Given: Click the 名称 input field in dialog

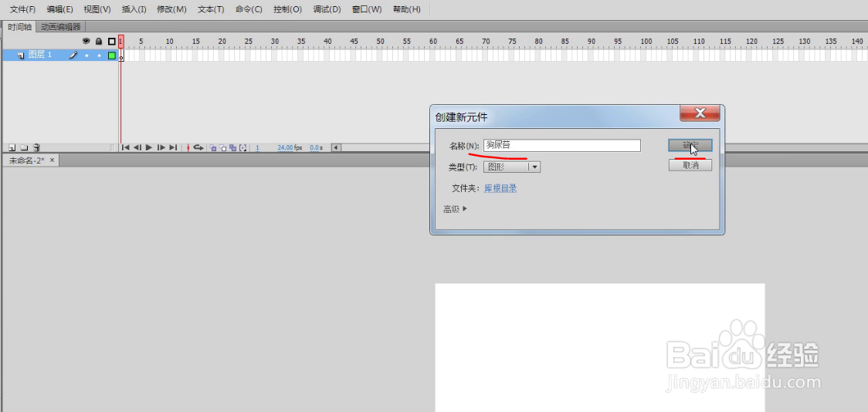Looking at the screenshot, I should click(x=562, y=146).
